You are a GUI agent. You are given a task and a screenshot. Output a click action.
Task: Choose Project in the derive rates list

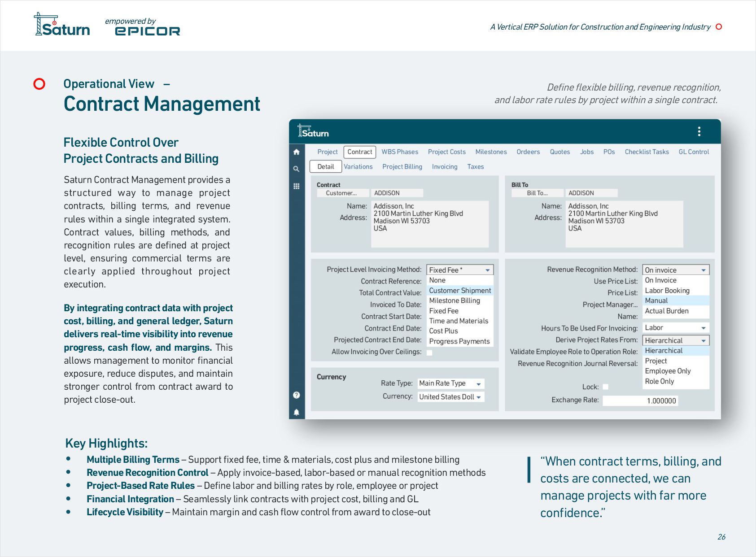pos(676,361)
